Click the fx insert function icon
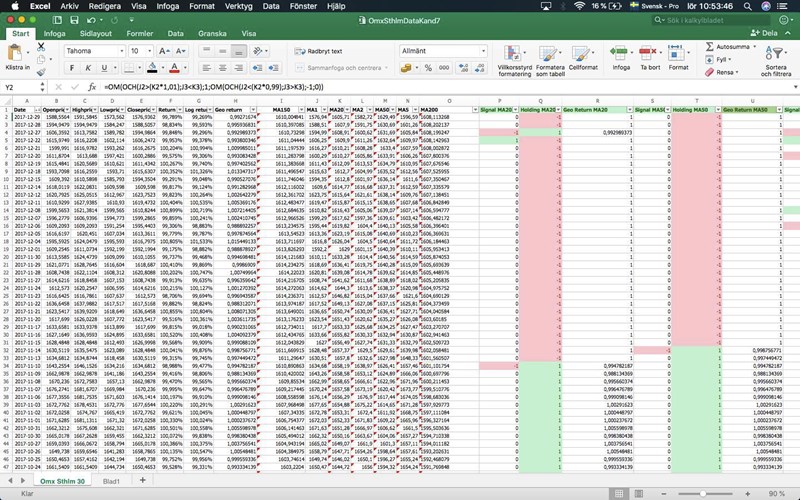Image resolution: width=800 pixels, height=500 pixels. pyautogui.click(x=91, y=87)
